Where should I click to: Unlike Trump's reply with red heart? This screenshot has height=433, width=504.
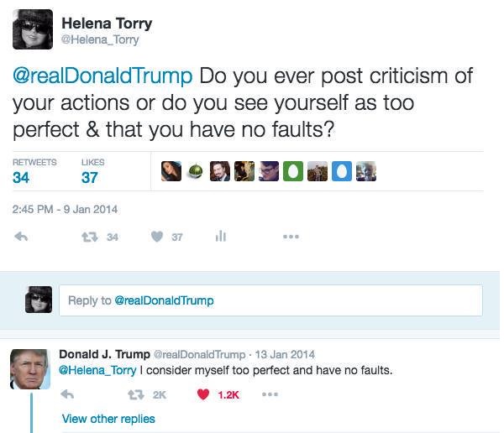point(203,394)
